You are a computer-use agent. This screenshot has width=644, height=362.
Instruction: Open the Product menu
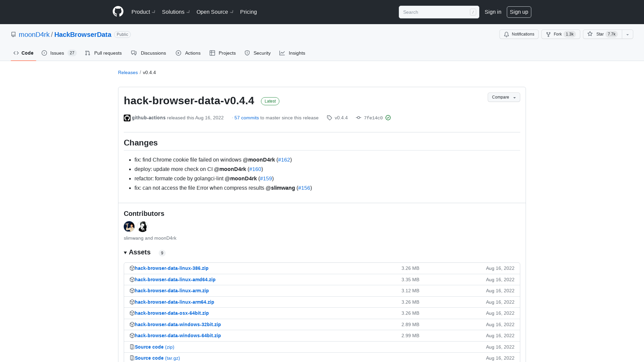(x=143, y=12)
